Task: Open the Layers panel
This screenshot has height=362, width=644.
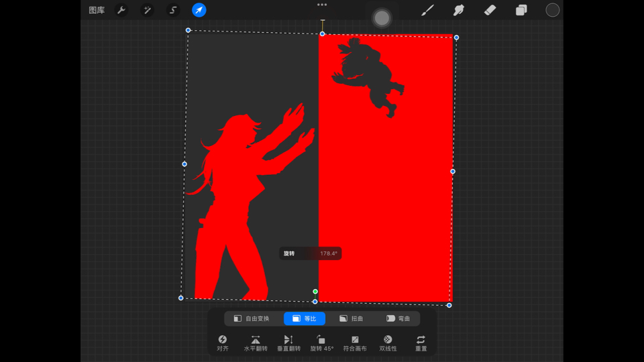Action: click(521, 10)
